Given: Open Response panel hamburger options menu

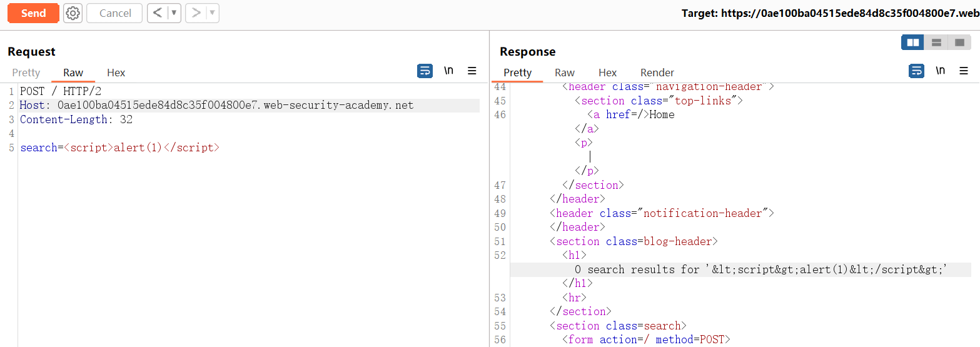Looking at the screenshot, I should pyautogui.click(x=964, y=71).
